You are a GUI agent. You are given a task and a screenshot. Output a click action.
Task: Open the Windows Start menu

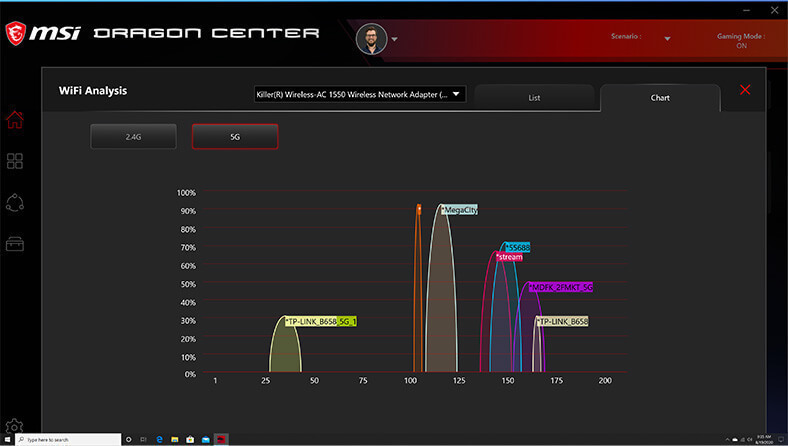pos(7,439)
